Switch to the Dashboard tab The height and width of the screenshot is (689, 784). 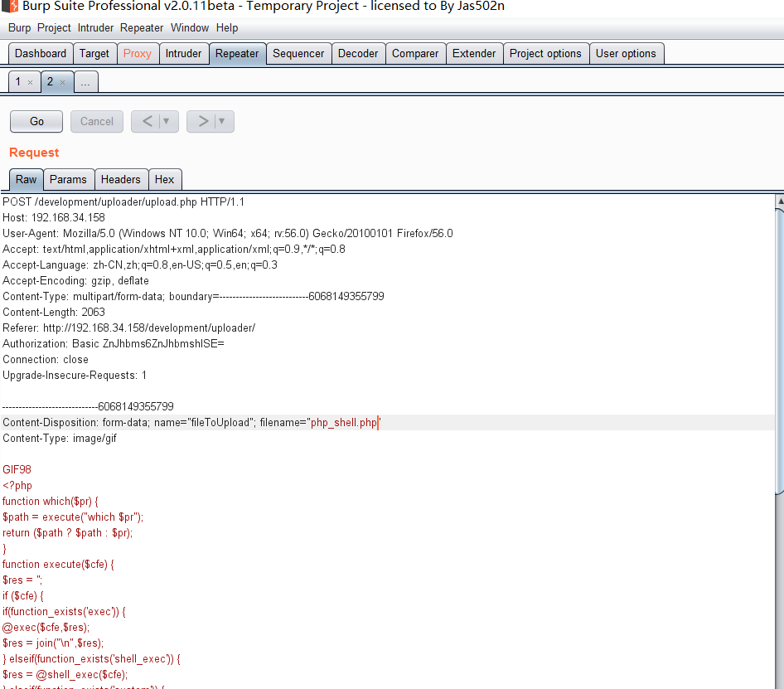point(41,54)
